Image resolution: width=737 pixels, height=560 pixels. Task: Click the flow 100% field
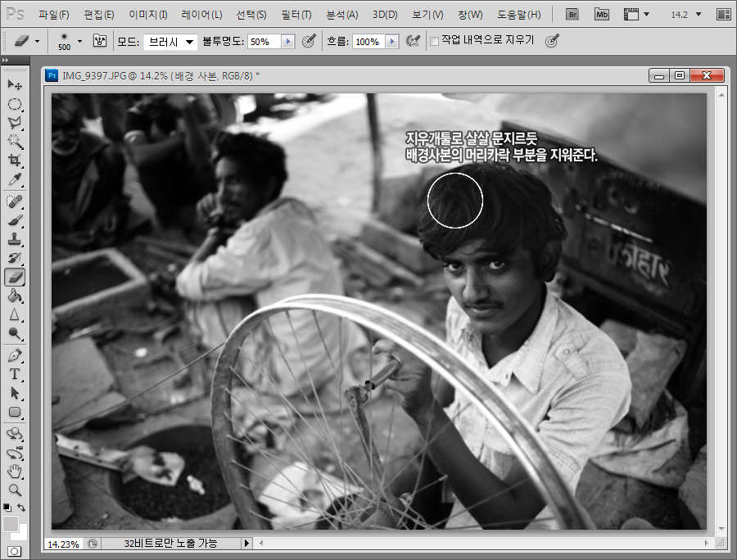369,42
